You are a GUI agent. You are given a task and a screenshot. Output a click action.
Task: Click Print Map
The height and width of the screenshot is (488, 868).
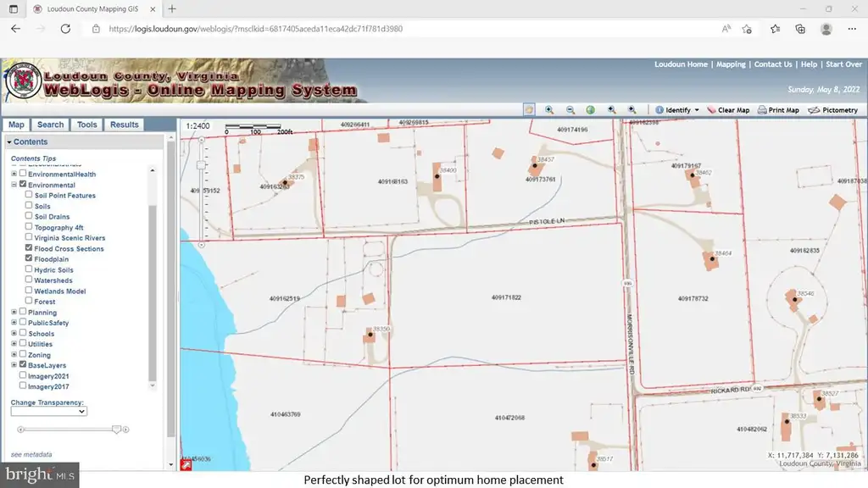778,110
